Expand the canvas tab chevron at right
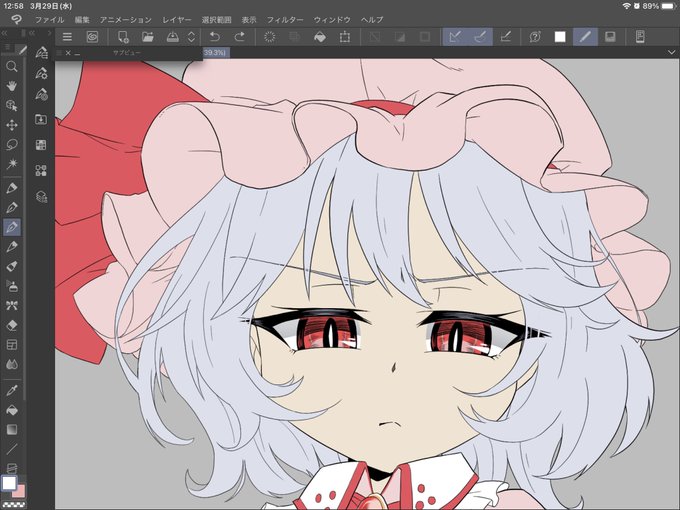The height and width of the screenshot is (510, 680). pos(671,52)
